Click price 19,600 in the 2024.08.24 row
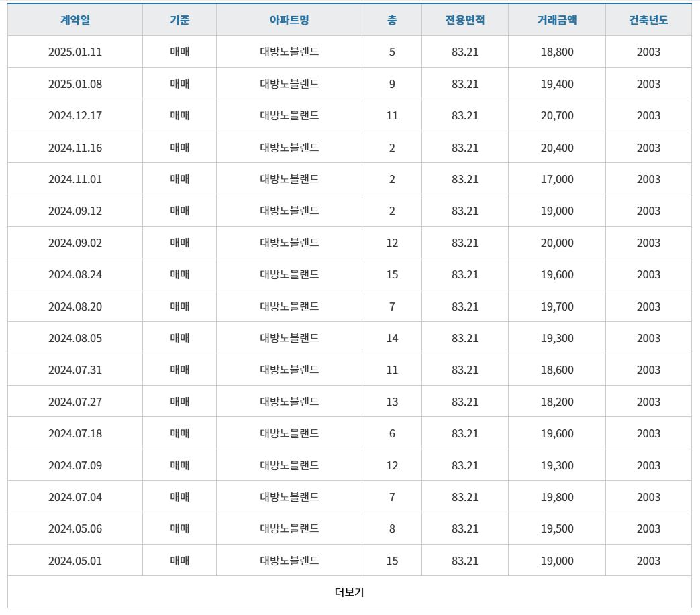The height and width of the screenshot is (615, 700). (557, 275)
